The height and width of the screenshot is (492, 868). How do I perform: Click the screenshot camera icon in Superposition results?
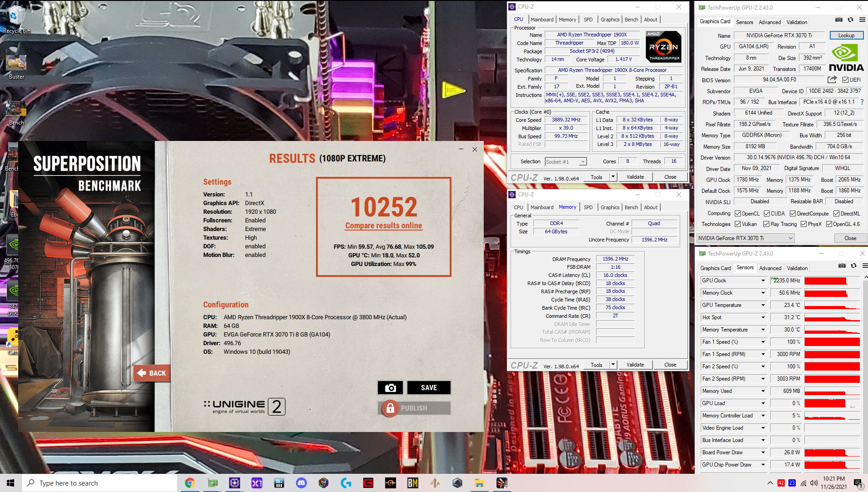[x=390, y=387]
